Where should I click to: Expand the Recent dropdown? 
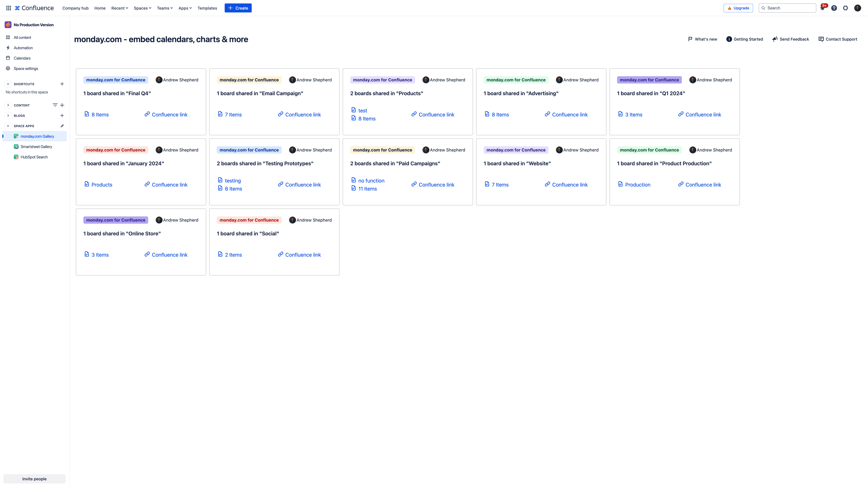point(120,8)
